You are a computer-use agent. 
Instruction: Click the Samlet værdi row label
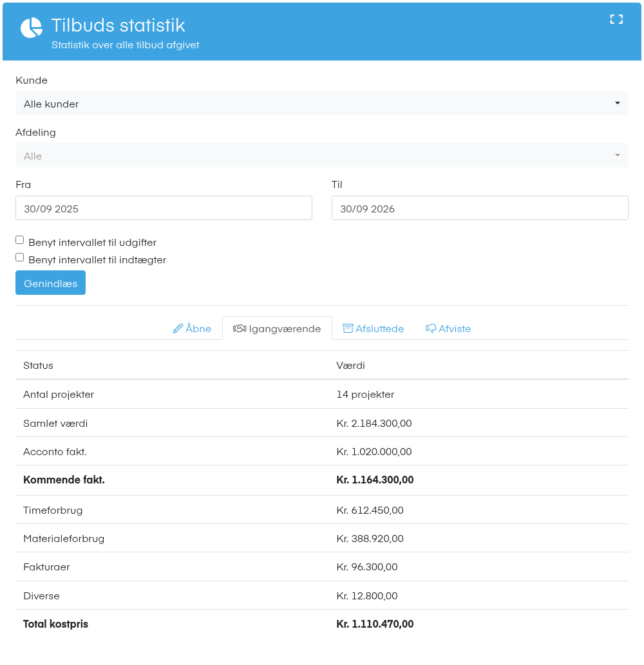55,423
